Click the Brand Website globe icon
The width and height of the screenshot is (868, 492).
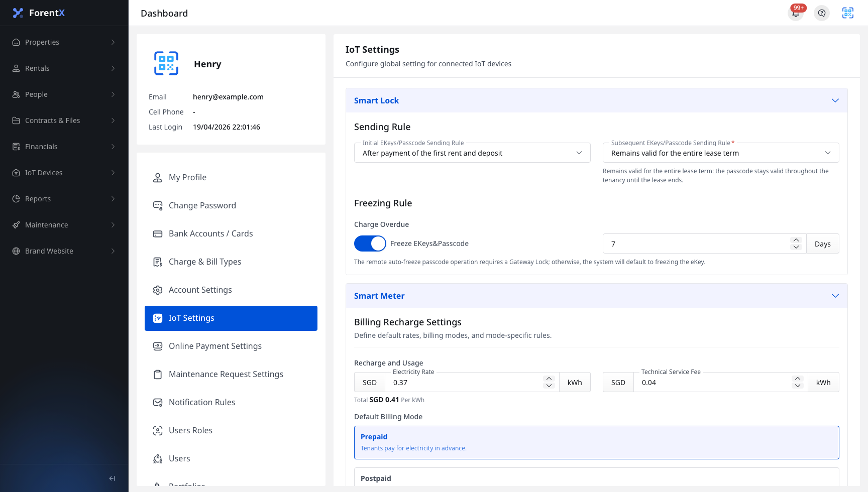pos(16,251)
